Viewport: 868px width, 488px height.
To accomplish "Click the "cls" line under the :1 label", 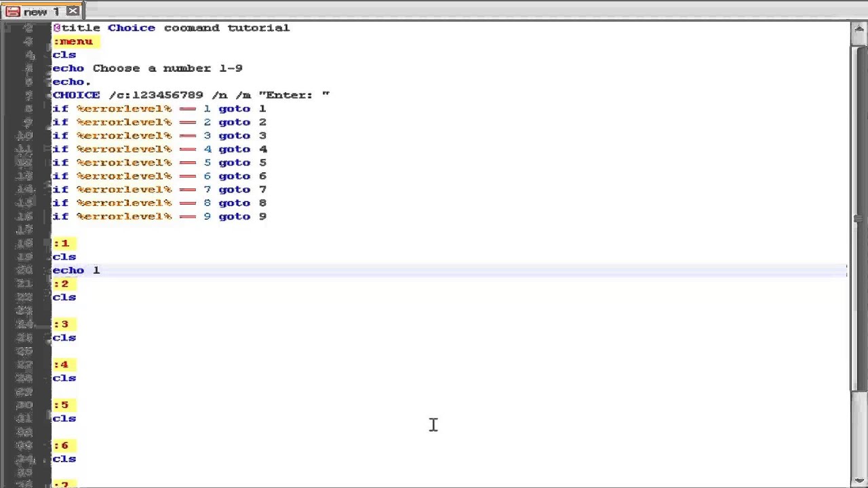I will coord(64,257).
